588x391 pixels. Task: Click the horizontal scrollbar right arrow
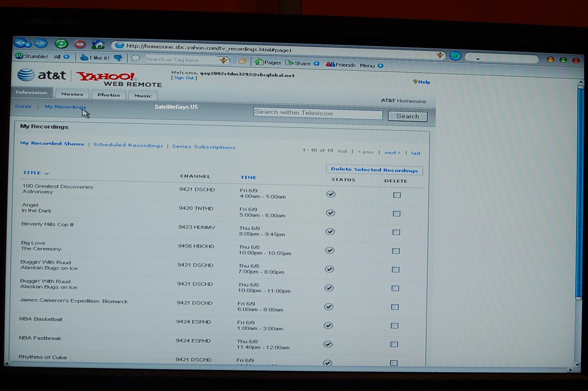570,369
